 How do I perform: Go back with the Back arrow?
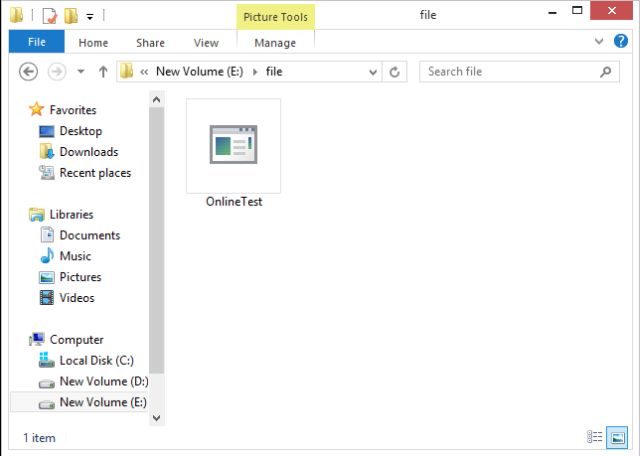pos(29,72)
